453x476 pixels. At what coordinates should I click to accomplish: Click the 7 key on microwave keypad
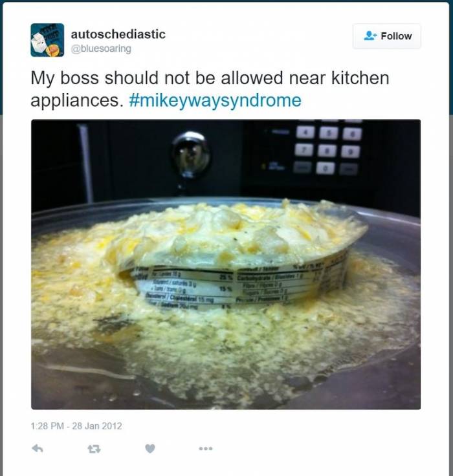[x=304, y=150]
